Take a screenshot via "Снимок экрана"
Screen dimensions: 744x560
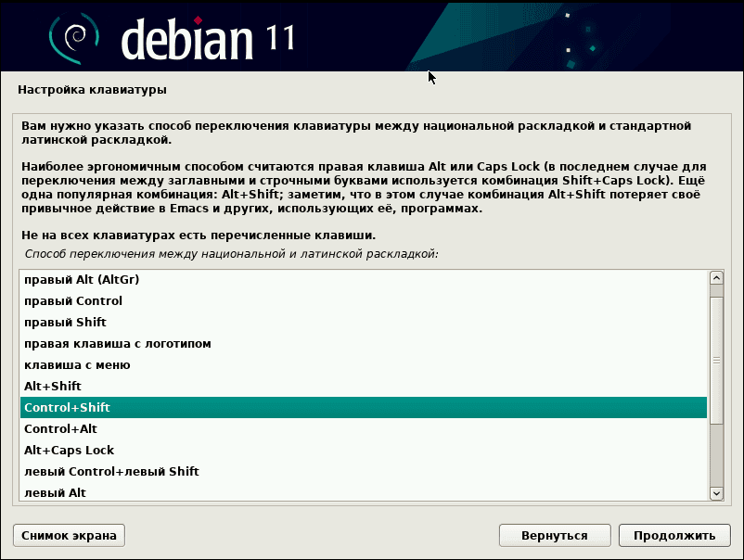(69, 536)
